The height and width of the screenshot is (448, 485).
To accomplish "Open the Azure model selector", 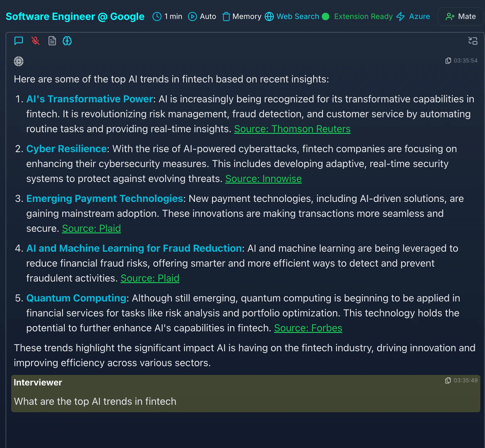I will coord(420,16).
